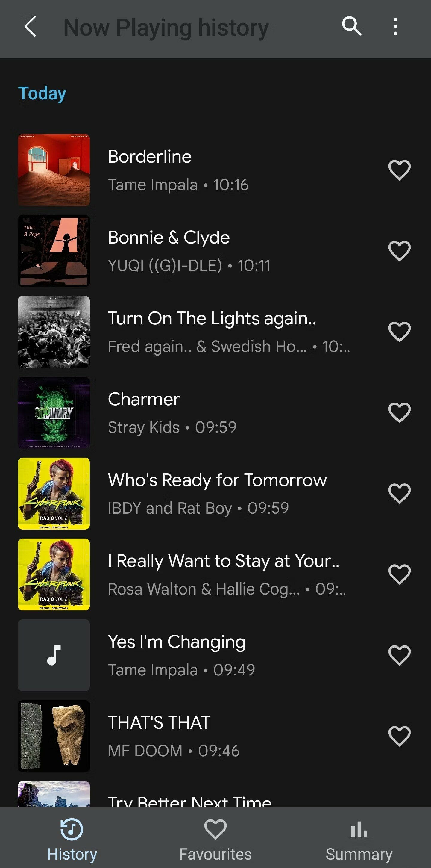Open the Charmer song entry
The width and height of the screenshot is (431, 868).
tap(144, 400)
